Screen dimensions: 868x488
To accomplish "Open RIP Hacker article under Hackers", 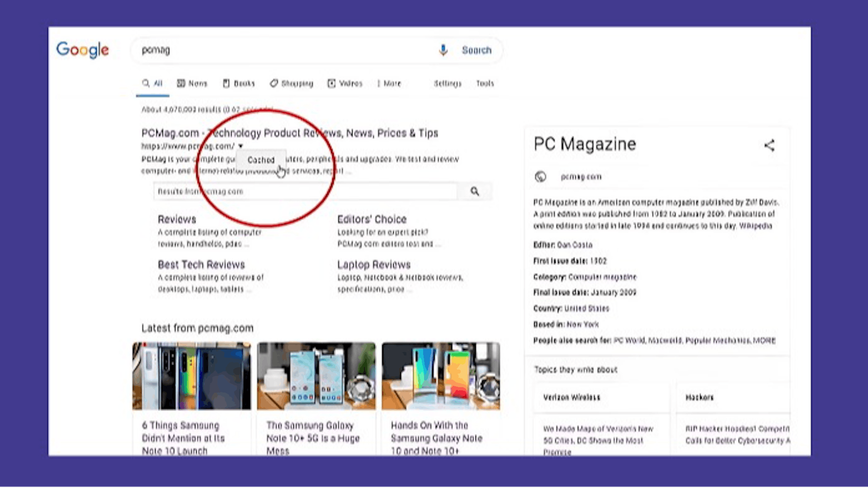I will (x=737, y=435).
